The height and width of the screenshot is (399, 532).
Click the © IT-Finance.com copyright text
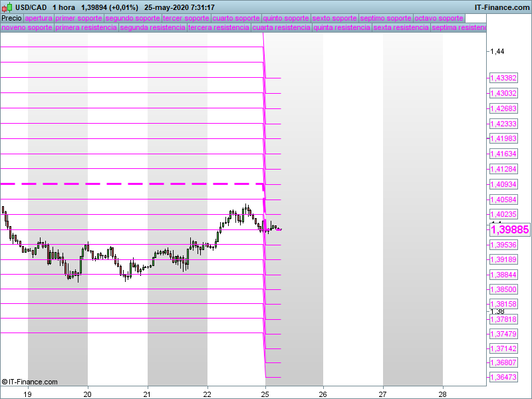[x=29, y=382]
